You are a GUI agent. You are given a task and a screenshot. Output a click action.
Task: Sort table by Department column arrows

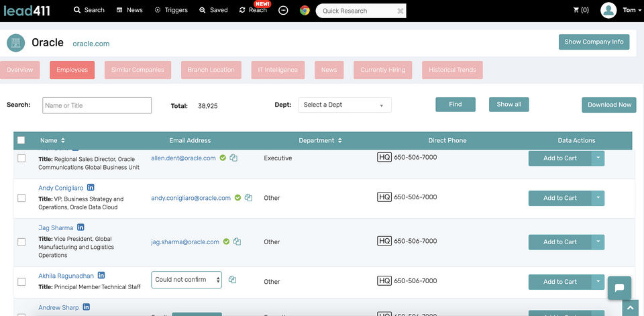[x=339, y=140]
